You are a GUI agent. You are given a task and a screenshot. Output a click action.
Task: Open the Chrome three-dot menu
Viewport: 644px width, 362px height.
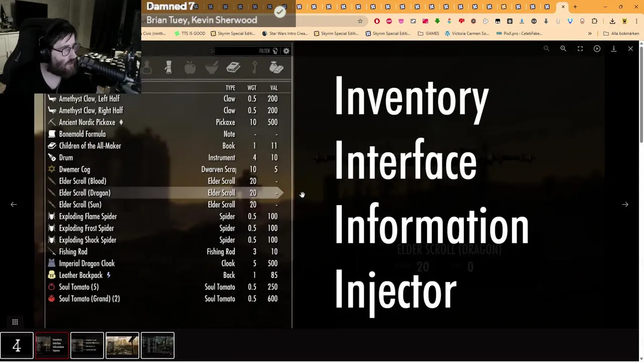click(x=636, y=21)
